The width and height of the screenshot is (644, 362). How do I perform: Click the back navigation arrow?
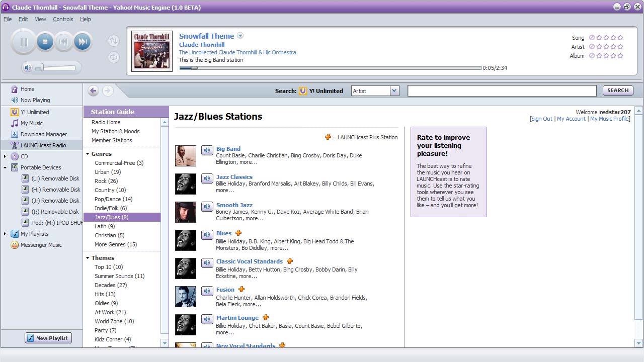pos(93,90)
